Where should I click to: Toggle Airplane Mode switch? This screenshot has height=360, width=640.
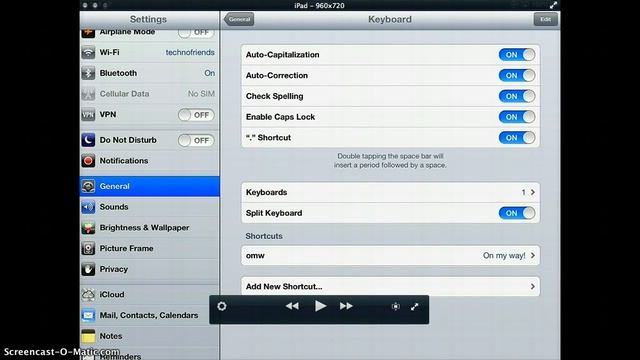click(x=196, y=33)
